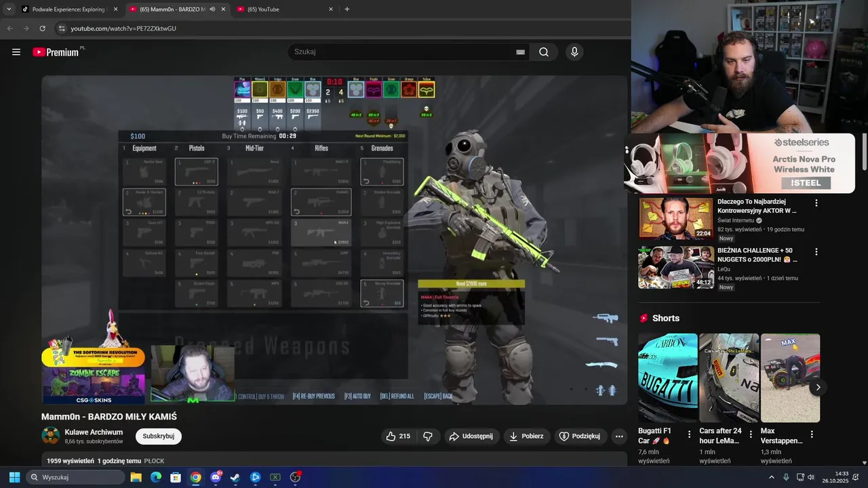Open the Xbox Game Bar taskbar icon

click(275, 477)
